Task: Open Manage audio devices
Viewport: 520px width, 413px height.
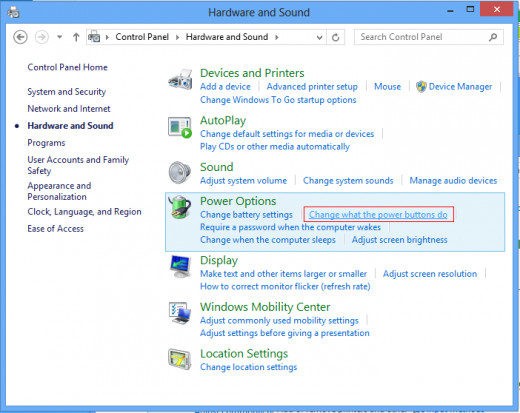Action: (x=453, y=181)
